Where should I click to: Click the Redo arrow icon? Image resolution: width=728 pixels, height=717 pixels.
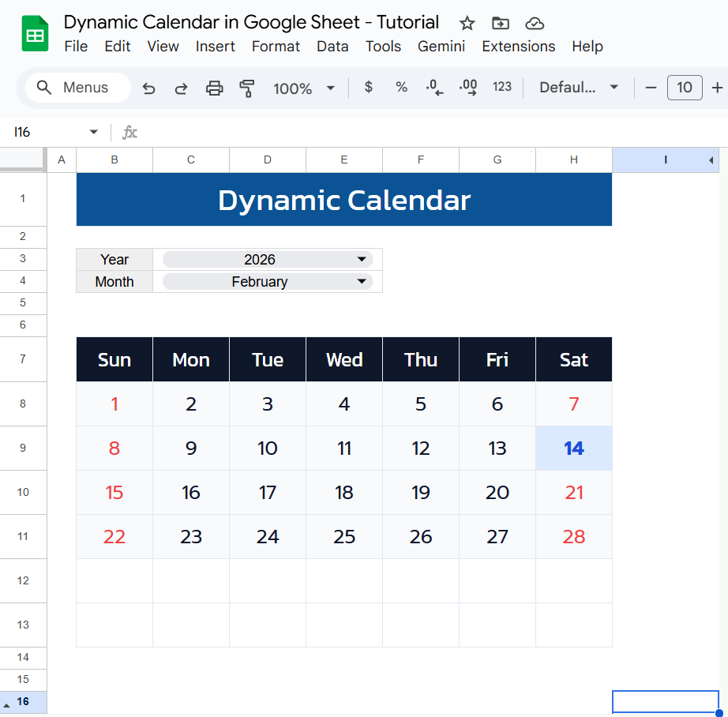(181, 88)
